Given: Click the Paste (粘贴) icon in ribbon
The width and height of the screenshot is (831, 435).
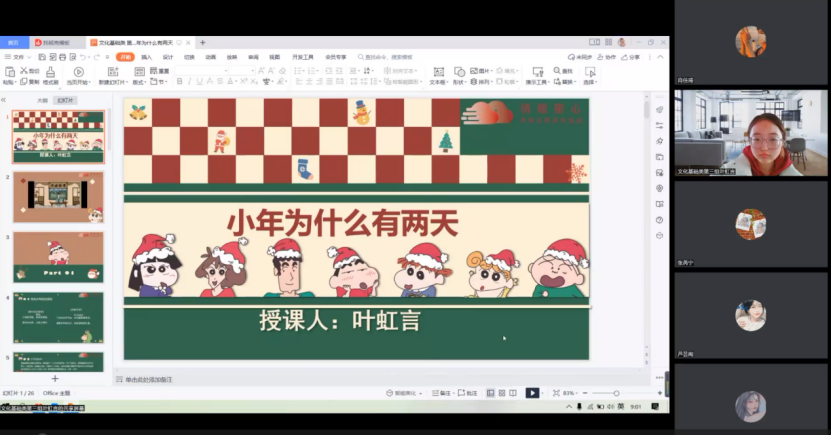Looking at the screenshot, I should (10, 72).
